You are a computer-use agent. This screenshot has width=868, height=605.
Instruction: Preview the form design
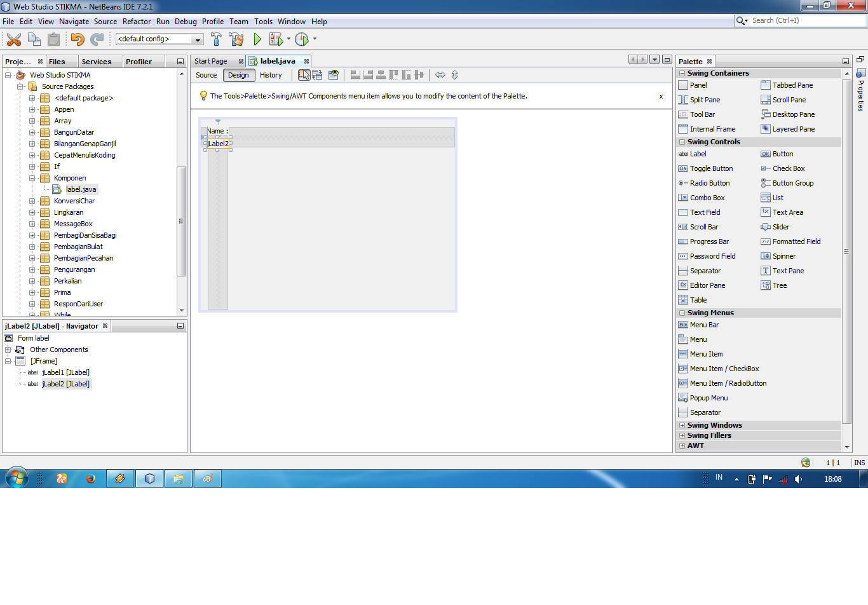333,75
